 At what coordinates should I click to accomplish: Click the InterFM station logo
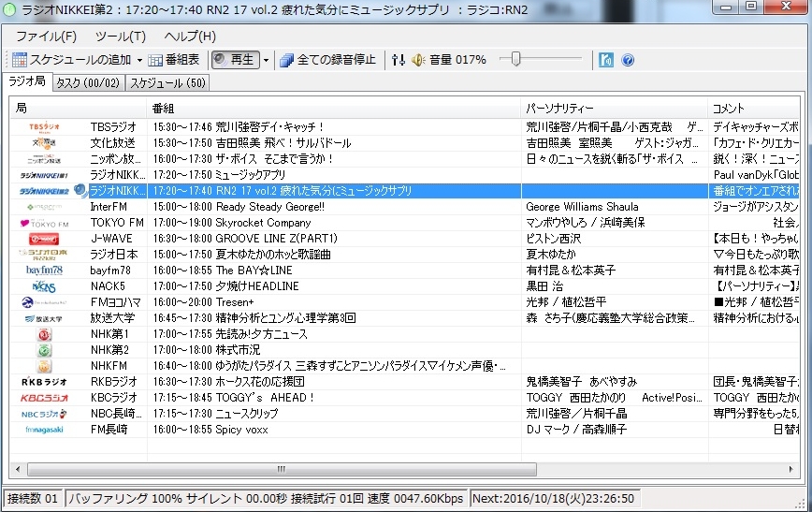point(44,207)
